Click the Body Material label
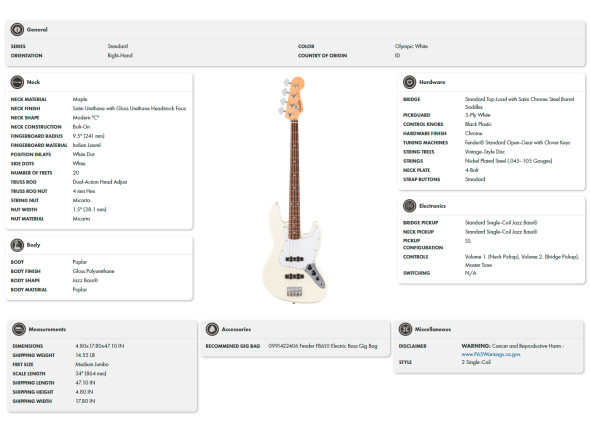This screenshot has width=590, height=434. pos(29,290)
